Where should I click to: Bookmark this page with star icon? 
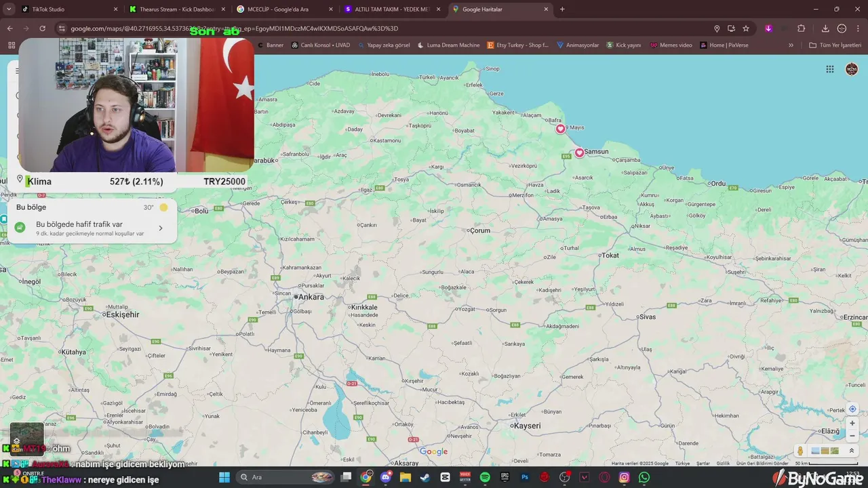(746, 28)
